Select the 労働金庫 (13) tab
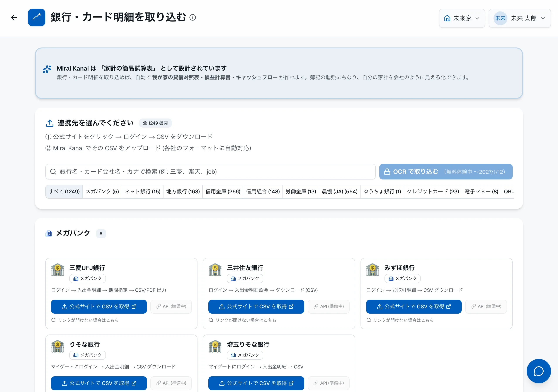This screenshot has height=392, width=558. click(x=301, y=192)
